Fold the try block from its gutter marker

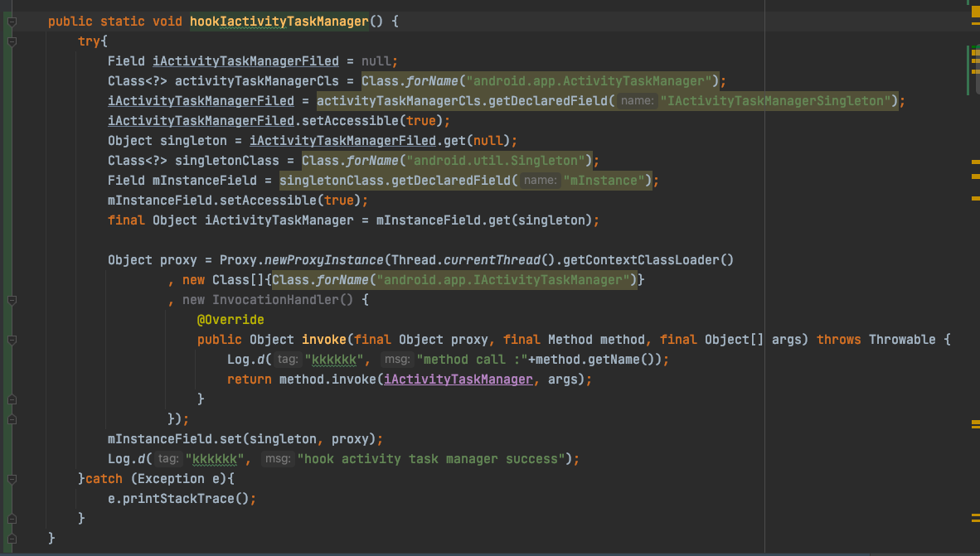click(x=12, y=42)
